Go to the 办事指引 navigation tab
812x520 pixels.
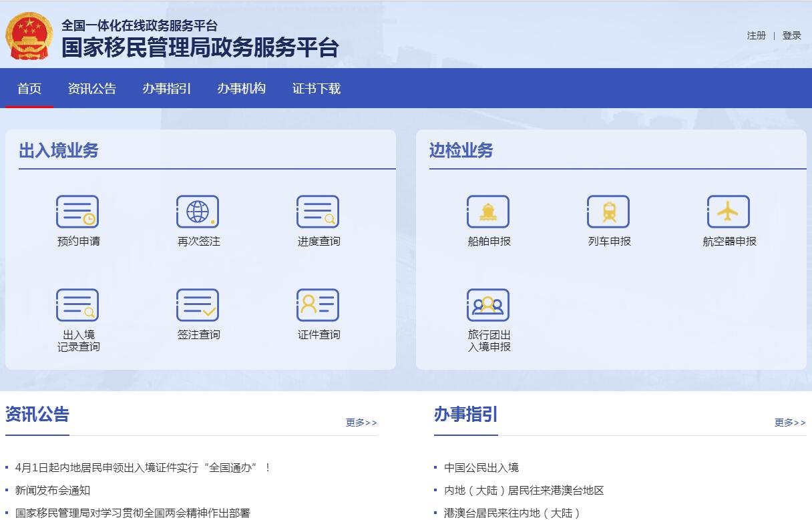(x=167, y=89)
